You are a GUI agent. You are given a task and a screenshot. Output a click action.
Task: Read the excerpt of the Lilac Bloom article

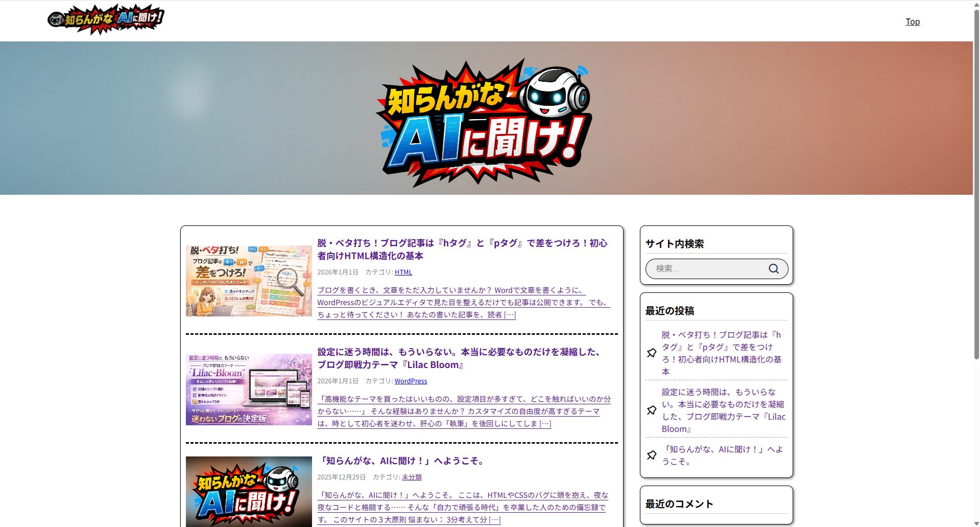click(464, 411)
